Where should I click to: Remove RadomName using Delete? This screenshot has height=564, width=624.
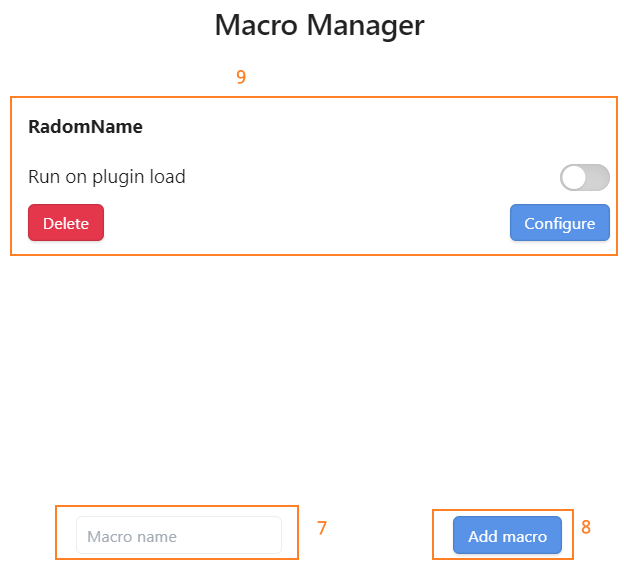point(66,223)
